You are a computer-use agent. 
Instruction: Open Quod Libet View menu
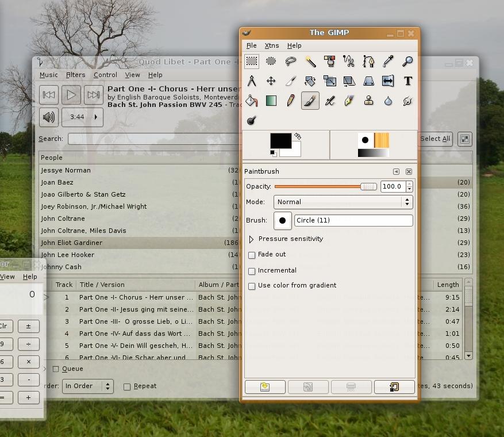click(x=132, y=75)
